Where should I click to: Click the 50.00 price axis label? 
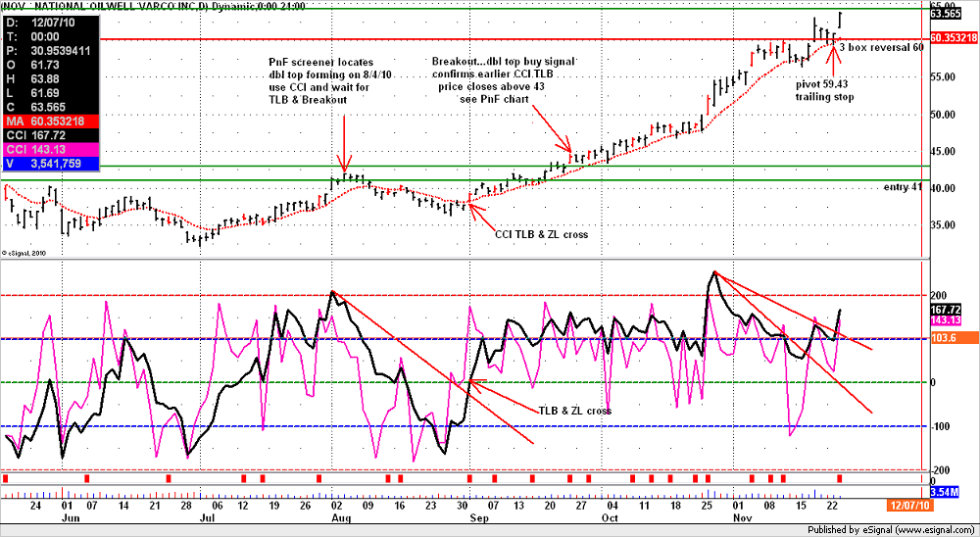tap(942, 115)
